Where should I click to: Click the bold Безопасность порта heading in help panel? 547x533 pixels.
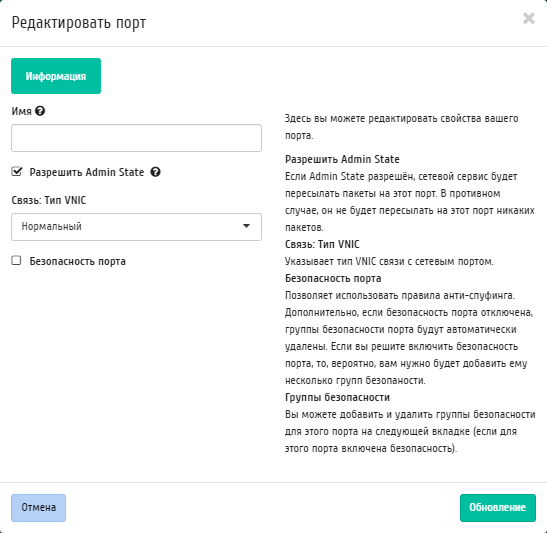point(333,278)
